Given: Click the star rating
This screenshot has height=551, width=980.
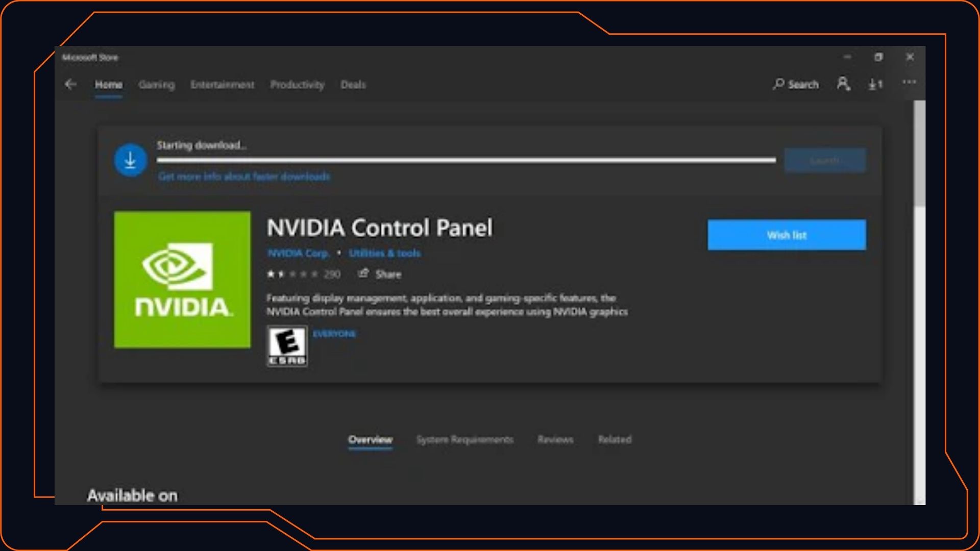Looking at the screenshot, I should click(x=293, y=274).
